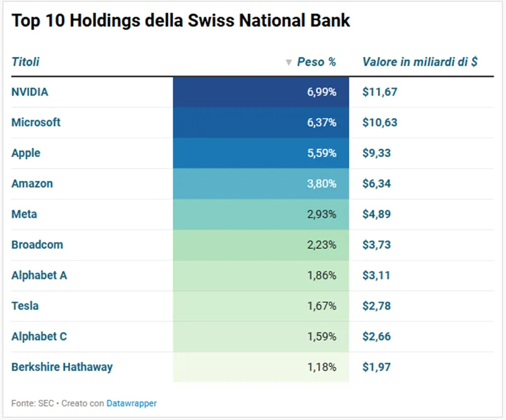Screen dimensions: 506x420
Task: Select the Apple holding name
Action: [26, 153]
